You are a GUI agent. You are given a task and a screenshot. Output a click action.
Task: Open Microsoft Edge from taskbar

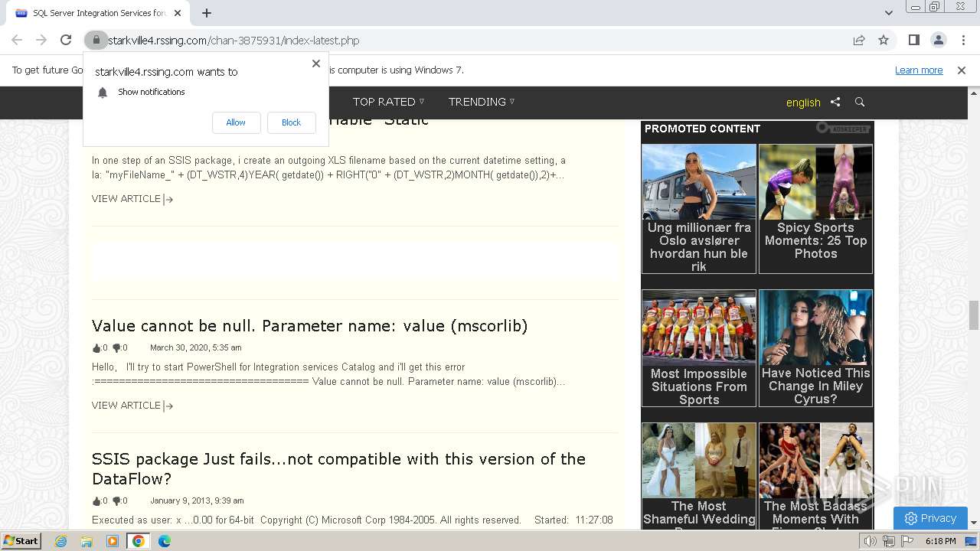(165, 541)
